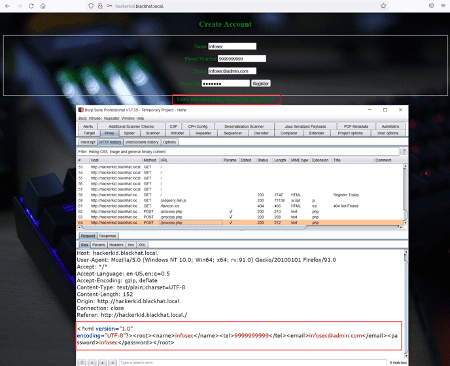Switch to the Headers view tab
The width and height of the screenshot is (450, 366).
point(116,245)
